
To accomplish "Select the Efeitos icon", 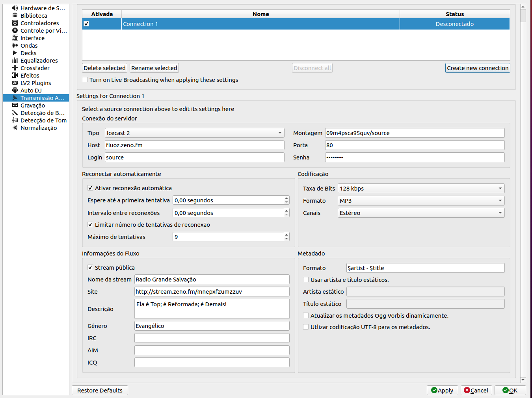I will tap(15, 75).
